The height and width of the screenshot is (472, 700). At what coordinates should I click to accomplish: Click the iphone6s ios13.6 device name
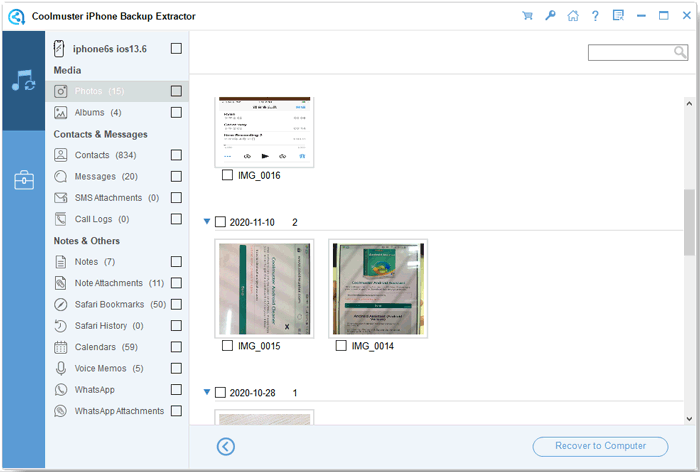click(x=110, y=49)
